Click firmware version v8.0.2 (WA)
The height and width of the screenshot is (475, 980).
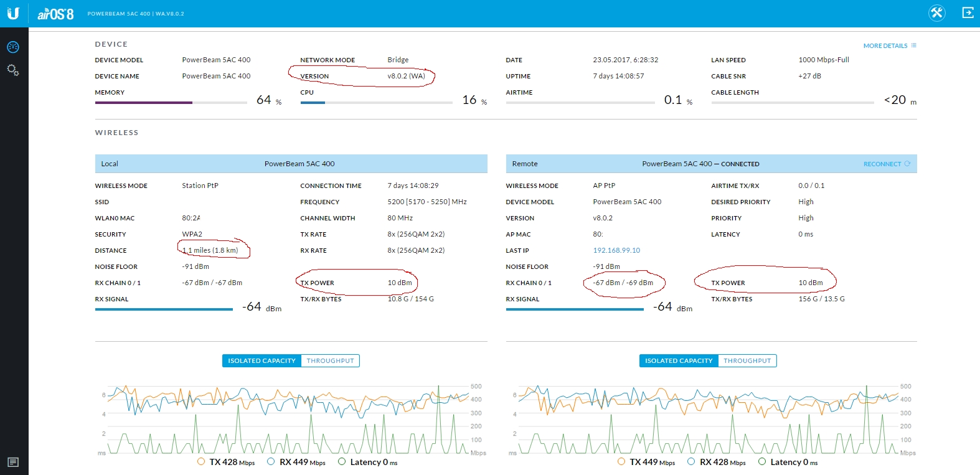[x=406, y=76]
